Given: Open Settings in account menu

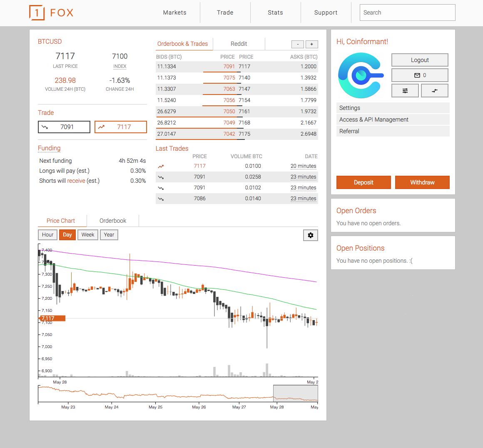Looking at the screenshot, I should pyautogui.click(x=393, y=108).
